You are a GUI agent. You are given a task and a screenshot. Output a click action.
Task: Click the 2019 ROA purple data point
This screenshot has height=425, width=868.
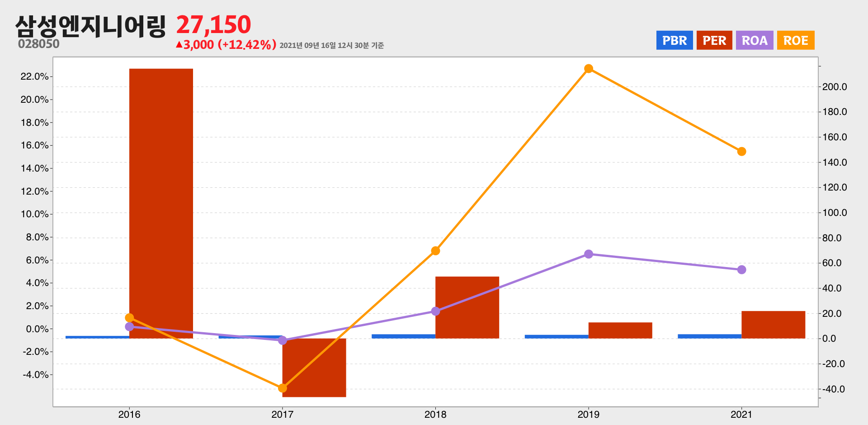[x=589, y=254]
